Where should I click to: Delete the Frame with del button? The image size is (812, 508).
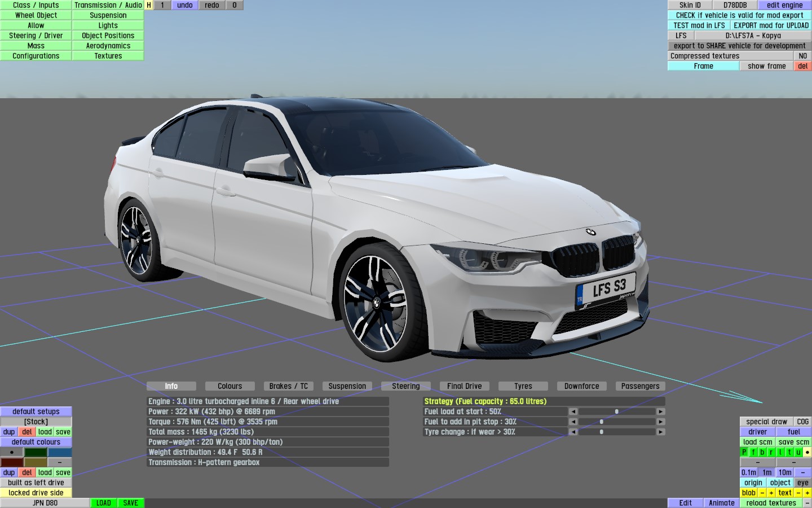pos(803,66)
